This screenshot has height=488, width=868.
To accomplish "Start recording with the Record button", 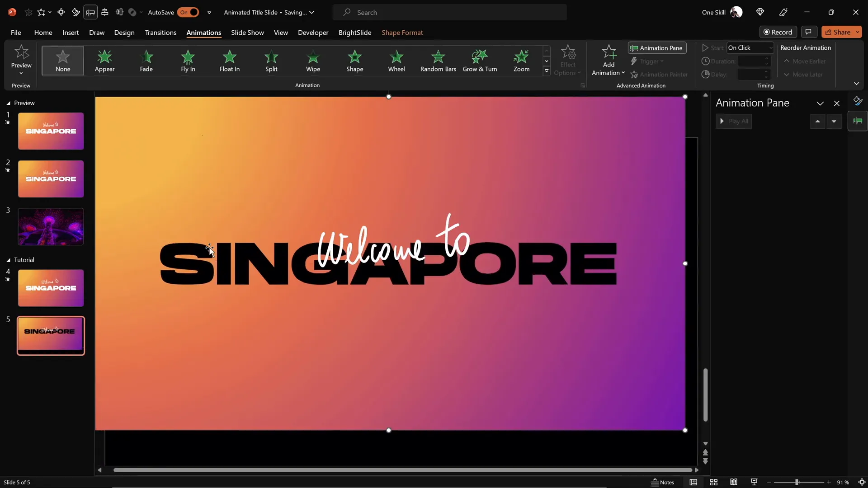I will [778, 32].
